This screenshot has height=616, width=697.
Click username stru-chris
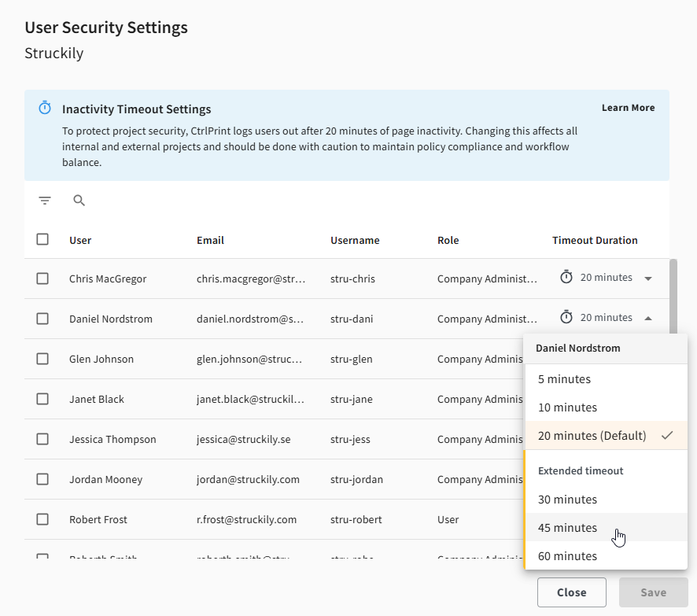[x=352, y=278]
